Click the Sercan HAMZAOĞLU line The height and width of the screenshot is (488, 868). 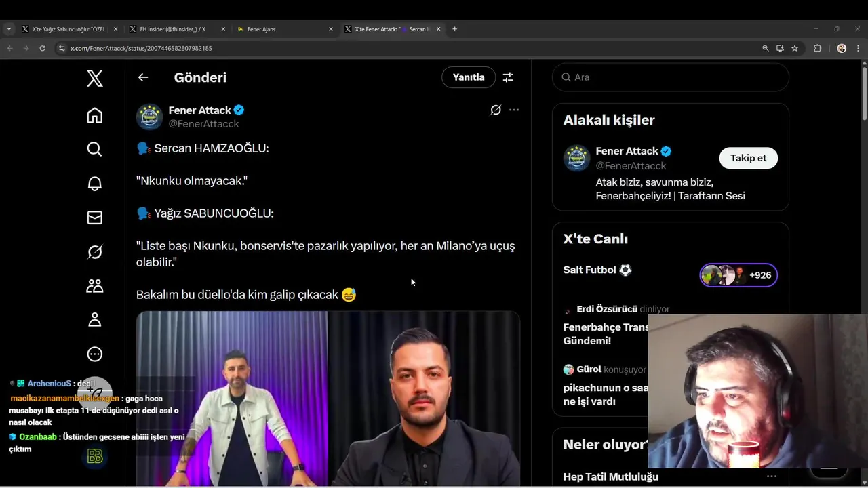[x=203, y=148]
